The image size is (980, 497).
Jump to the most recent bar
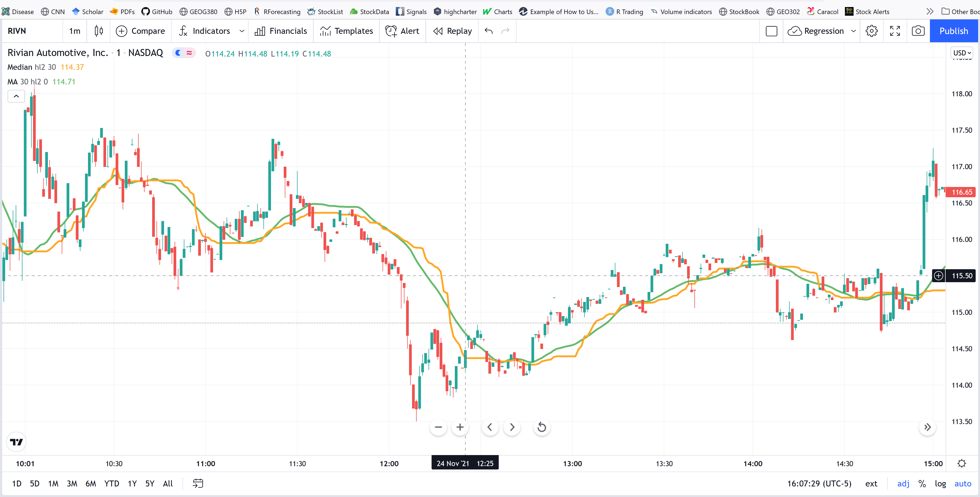pyautogui.click(x=927, y=427)
